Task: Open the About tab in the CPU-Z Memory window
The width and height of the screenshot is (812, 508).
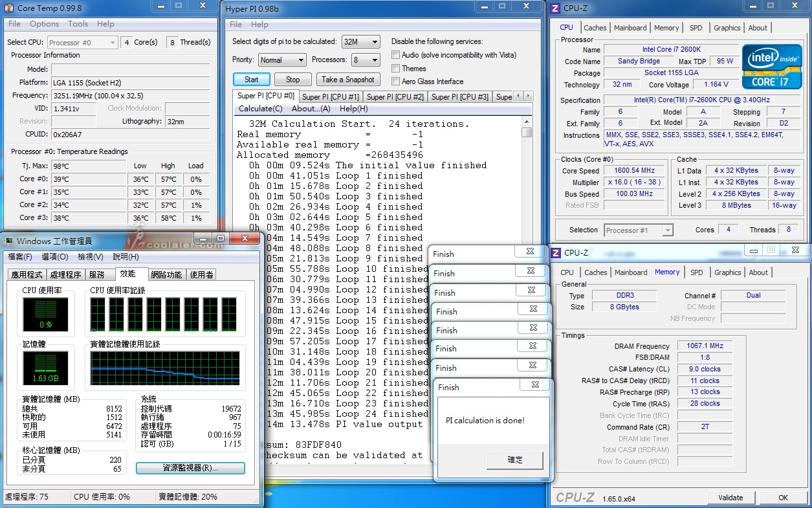Action: 758,272
